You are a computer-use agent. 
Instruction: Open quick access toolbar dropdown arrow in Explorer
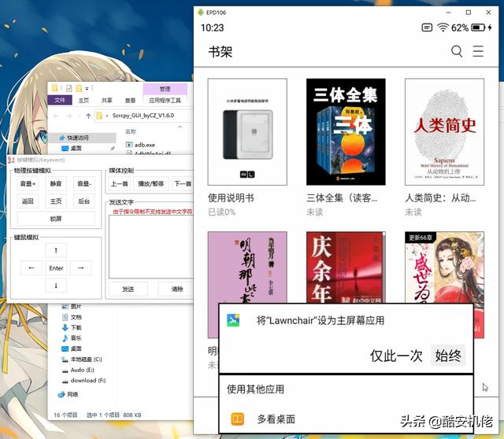pyautogui.click(x=87, y=88)
